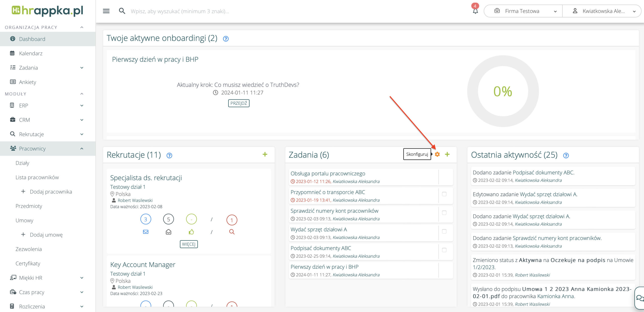
Task: Click the red magnifier icon under Specjalista
Action: (x=232, y=232)
